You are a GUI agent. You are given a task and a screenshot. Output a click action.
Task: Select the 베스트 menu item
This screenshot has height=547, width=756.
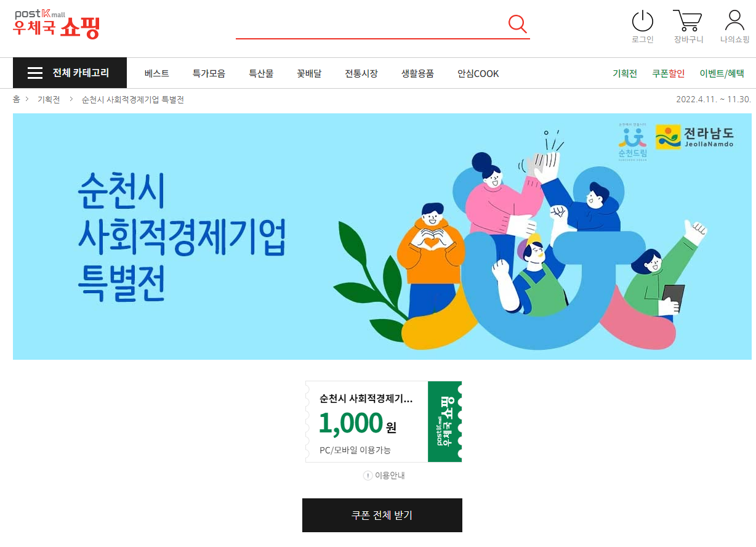(x=157, y=73)
